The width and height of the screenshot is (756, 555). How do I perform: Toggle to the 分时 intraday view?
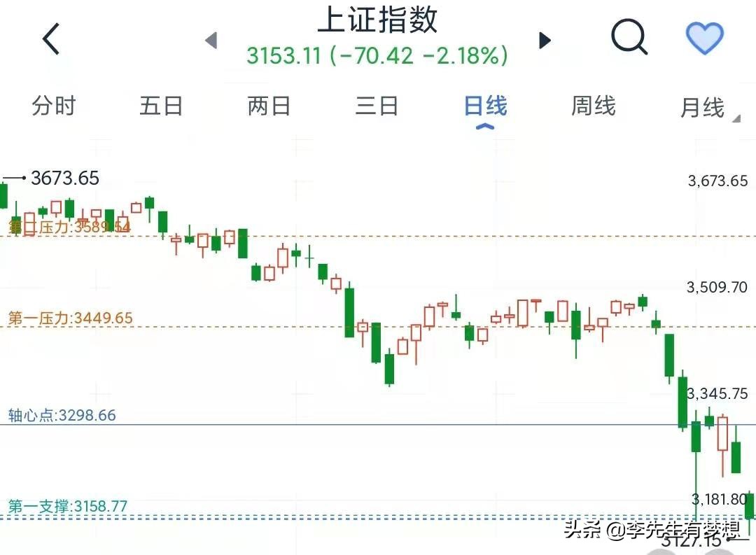click(52, 106)
